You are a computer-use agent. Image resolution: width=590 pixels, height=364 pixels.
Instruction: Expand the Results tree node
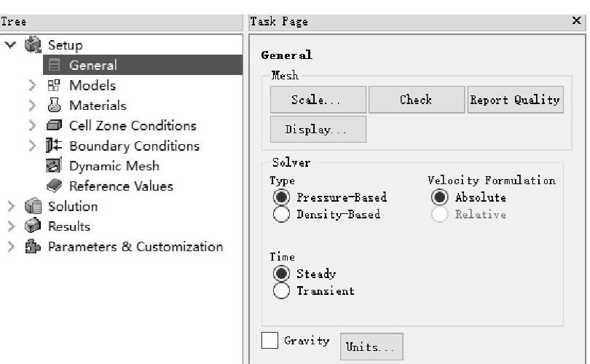click(x=11, y=226)
